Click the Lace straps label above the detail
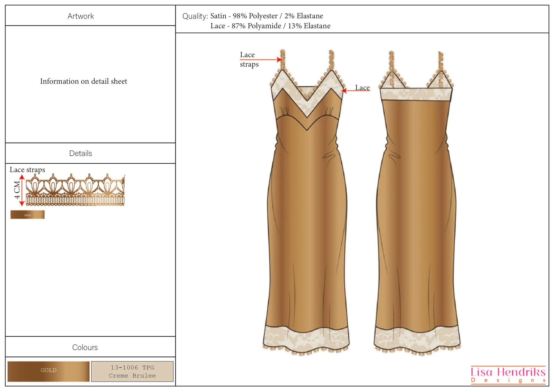The height and width of the screenshot is (392, 554). [x=27, y=170]
